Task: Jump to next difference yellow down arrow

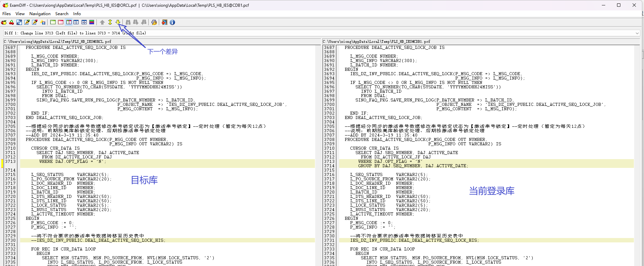Action: pos(118,22)
